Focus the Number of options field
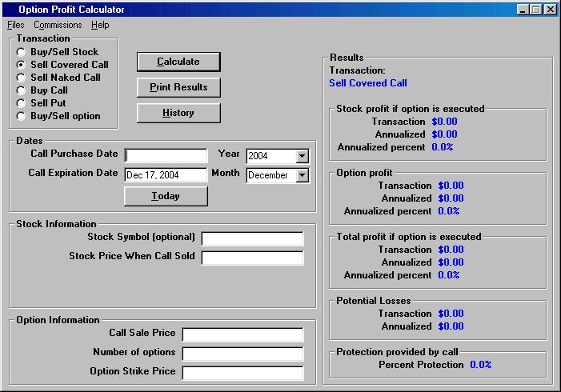This screenshot has width=561, height=392. [x=243, y=354]
